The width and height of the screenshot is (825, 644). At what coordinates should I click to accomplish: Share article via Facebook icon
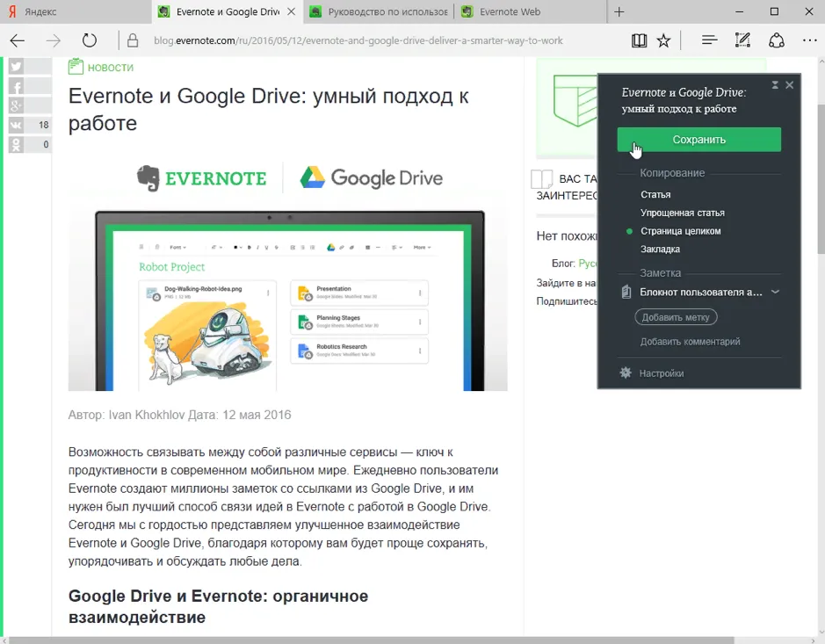pos(17,86)
